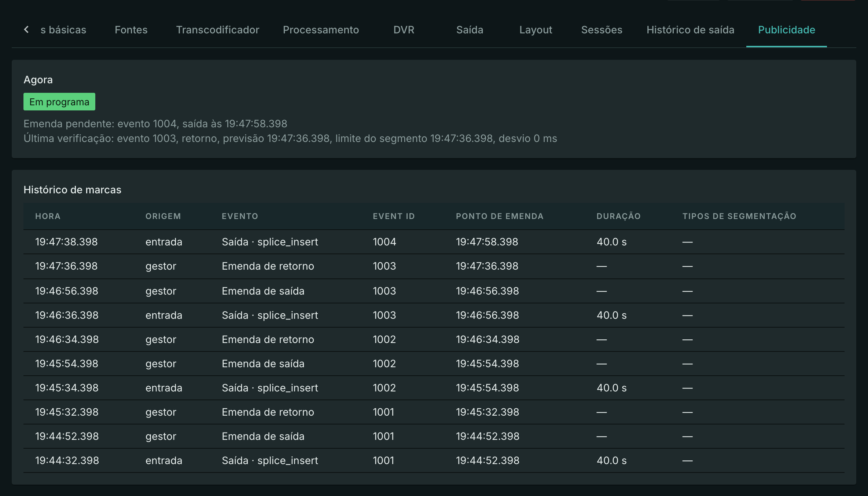
Task: Click the Agora section heading
Action: click(x=38, y=80)
